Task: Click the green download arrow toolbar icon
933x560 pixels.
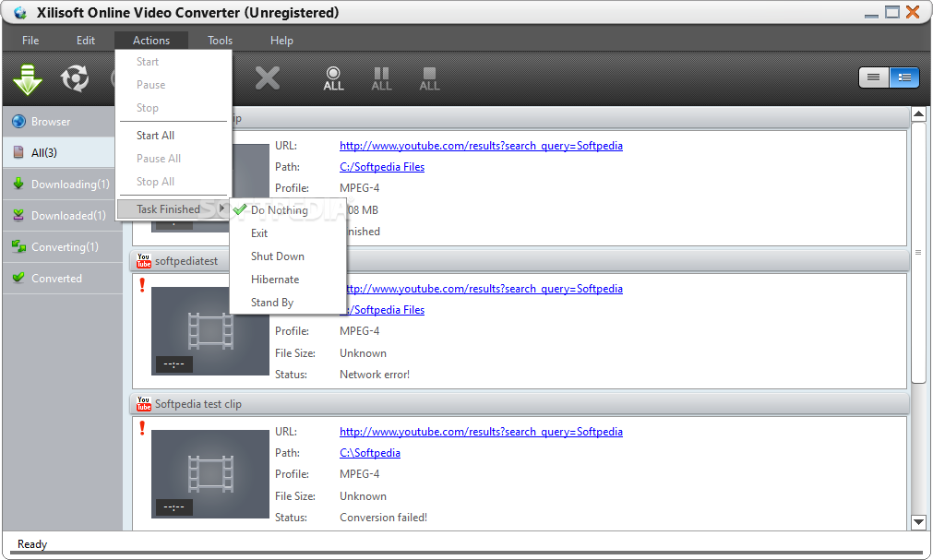Action: [28, 79]
